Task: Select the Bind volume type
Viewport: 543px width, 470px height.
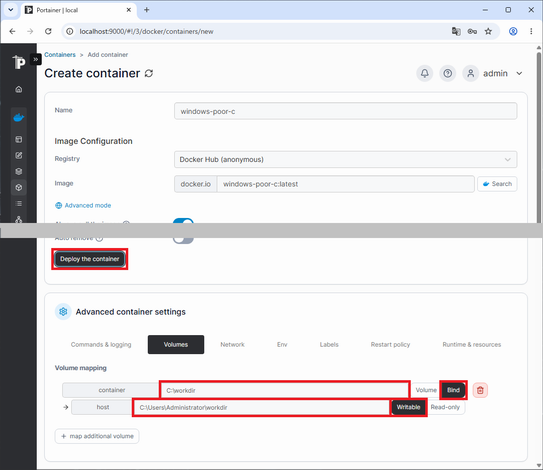Action: pos(453,390)
